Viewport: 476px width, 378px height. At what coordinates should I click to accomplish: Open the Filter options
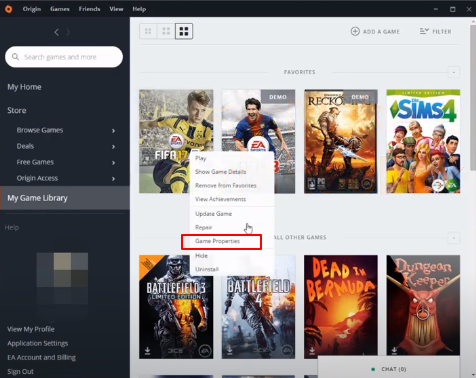pos(435,31)
